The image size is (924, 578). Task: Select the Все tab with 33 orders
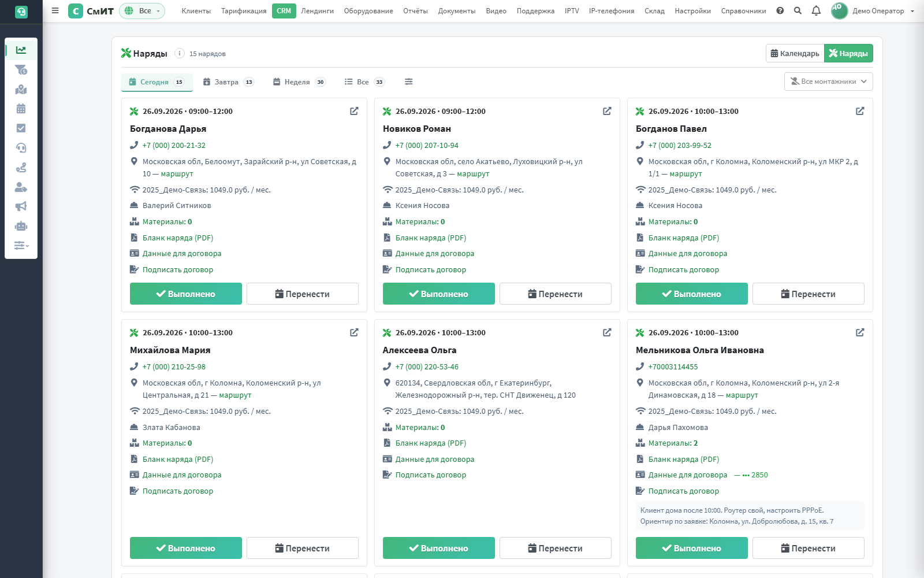point(364,82)
